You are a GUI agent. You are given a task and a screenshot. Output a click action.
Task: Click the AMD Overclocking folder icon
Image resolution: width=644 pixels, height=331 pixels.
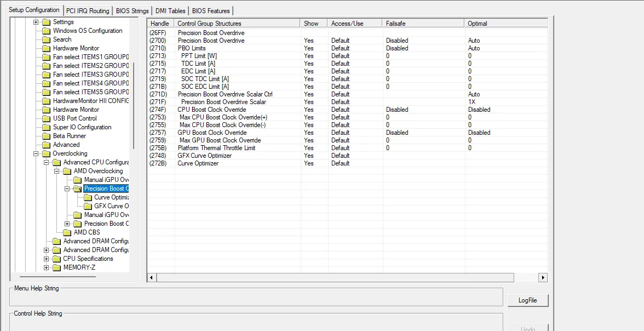67,171
